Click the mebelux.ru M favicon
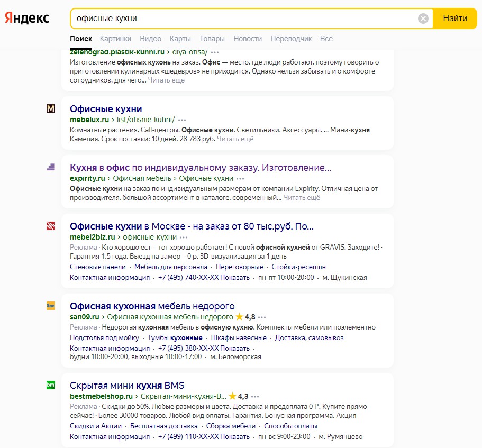 click(x=51, y=108)
